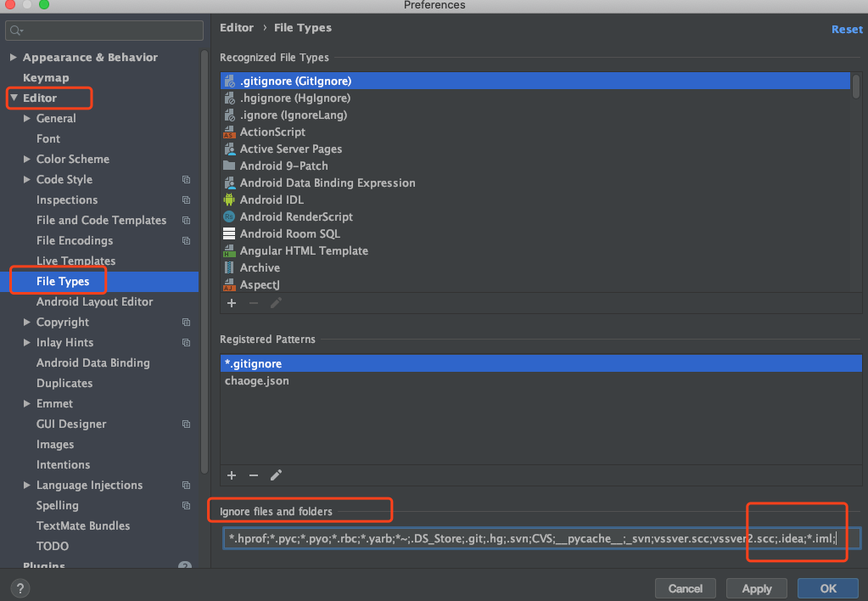Click project-level icon beside Code Style

point(186,179)
